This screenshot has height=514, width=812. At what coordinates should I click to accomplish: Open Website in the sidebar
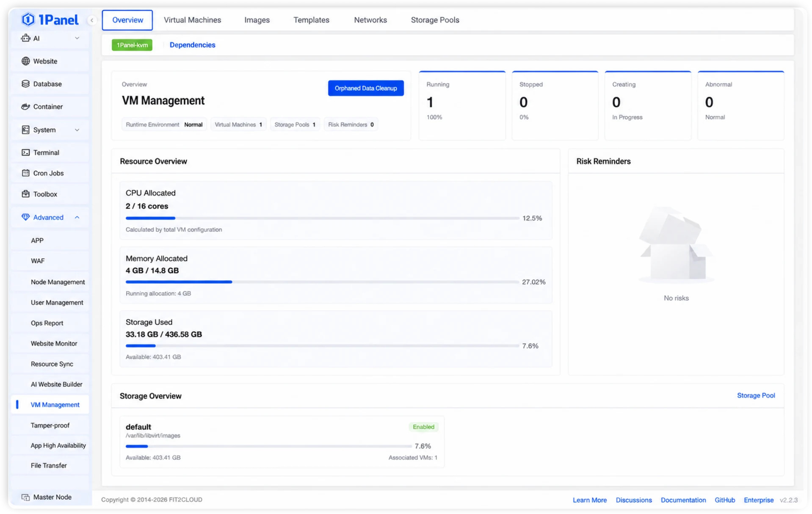[x=50, y=61]
